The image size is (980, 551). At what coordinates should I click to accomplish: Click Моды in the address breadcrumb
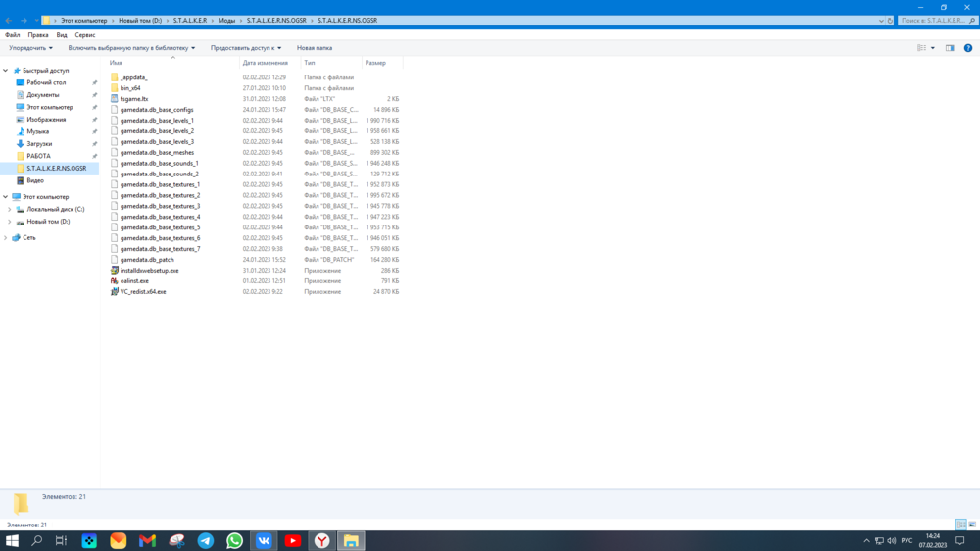(x=226, y=20)
